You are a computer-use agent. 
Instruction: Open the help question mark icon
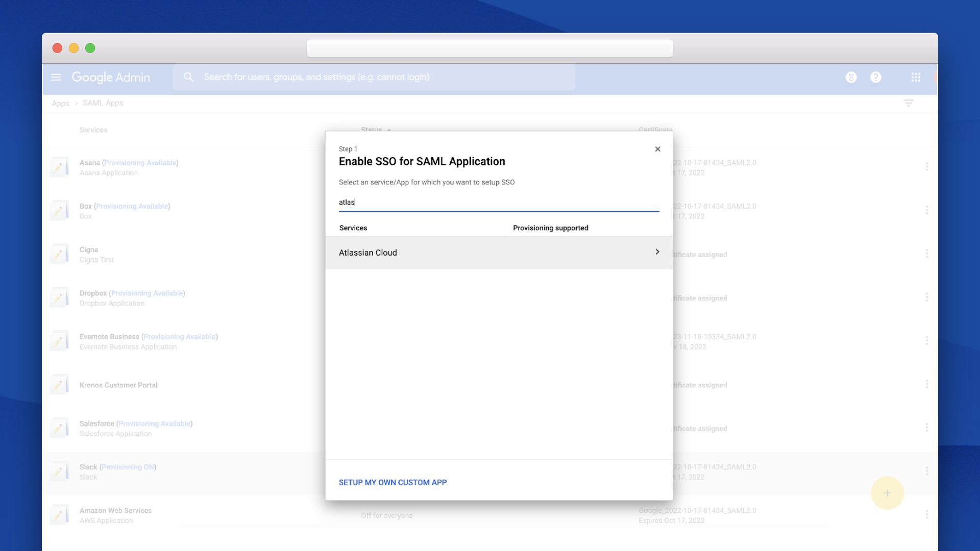click(x=876, y=77)
